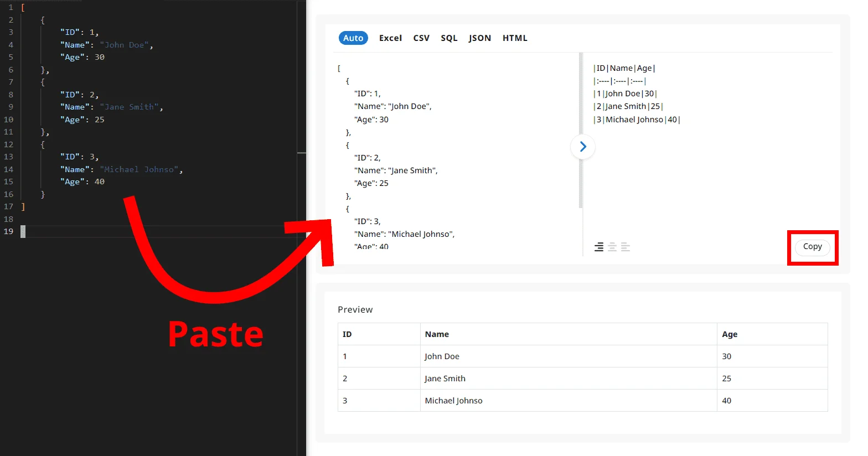Click the age 40 cell in Preview table

[x=772, y=401]
